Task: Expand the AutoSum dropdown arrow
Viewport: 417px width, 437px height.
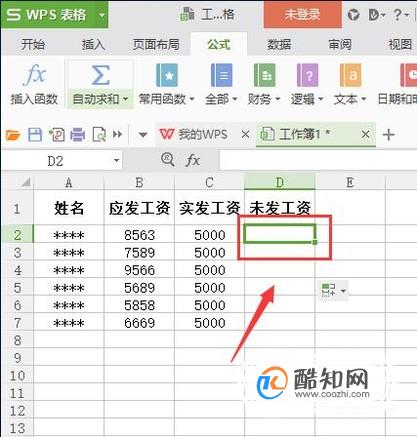Action: 125,99
